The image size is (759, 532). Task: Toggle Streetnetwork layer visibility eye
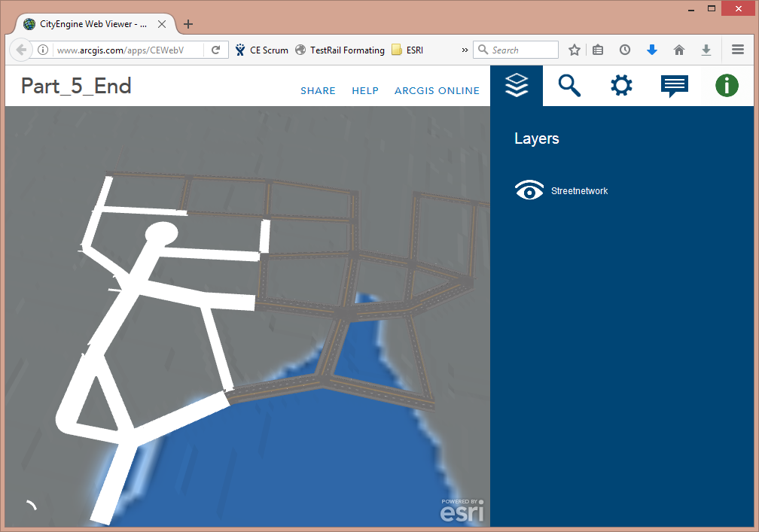(529, 190)
